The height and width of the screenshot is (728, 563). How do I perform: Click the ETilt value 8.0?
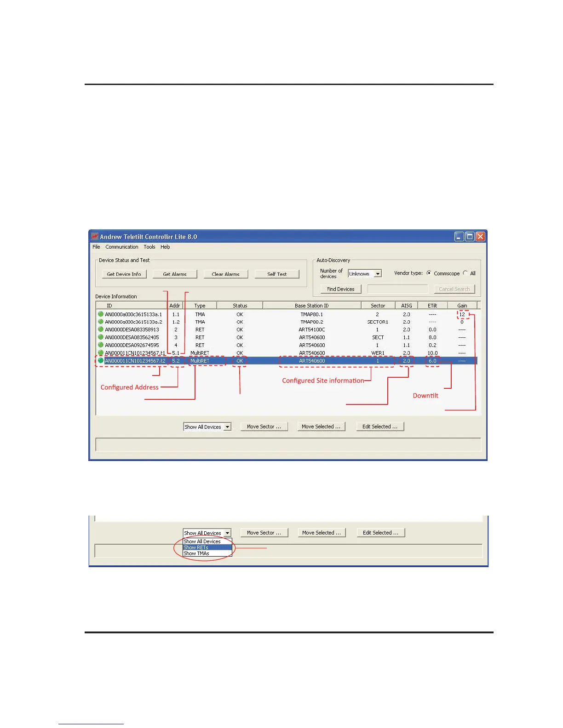pos(432,337)
